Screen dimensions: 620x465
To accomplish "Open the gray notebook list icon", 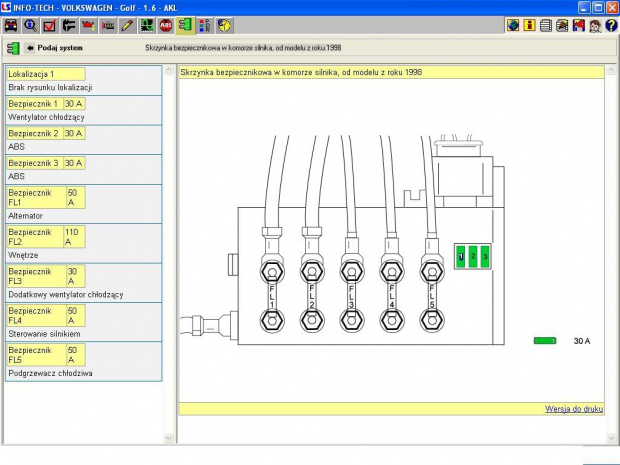I will [x=546, y=26].
